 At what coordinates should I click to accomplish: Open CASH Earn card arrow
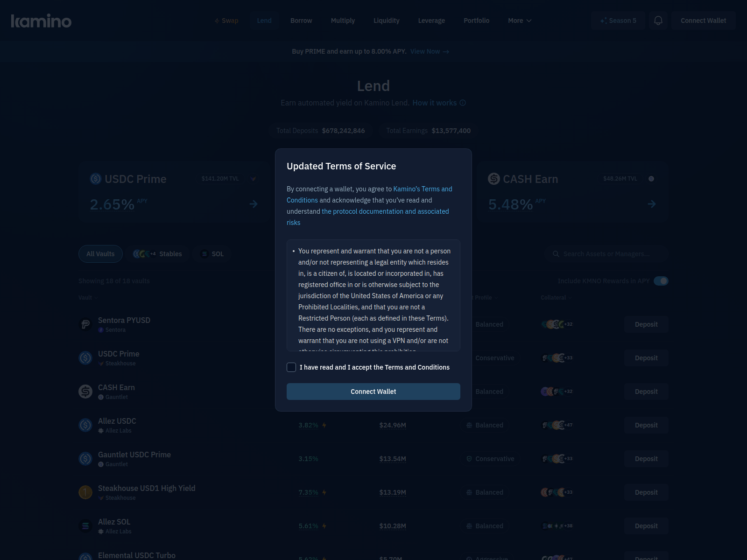tap(652, 204)
